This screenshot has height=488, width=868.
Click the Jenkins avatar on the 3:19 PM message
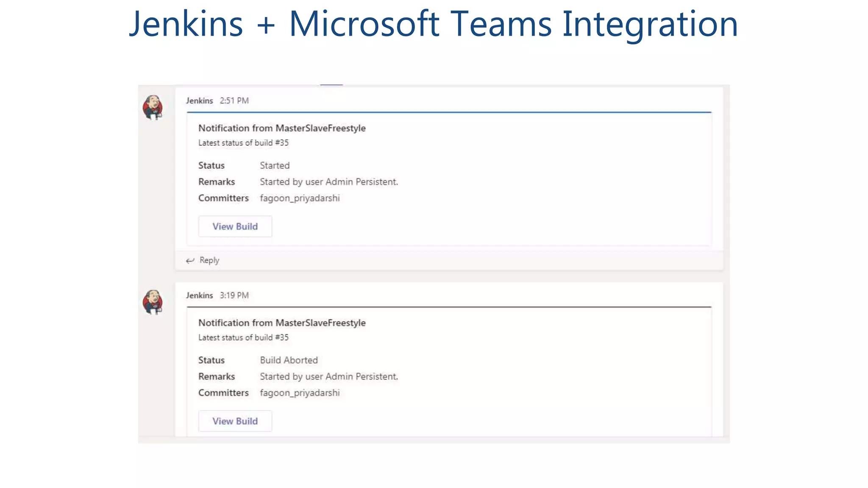click(x=153, y=302)
